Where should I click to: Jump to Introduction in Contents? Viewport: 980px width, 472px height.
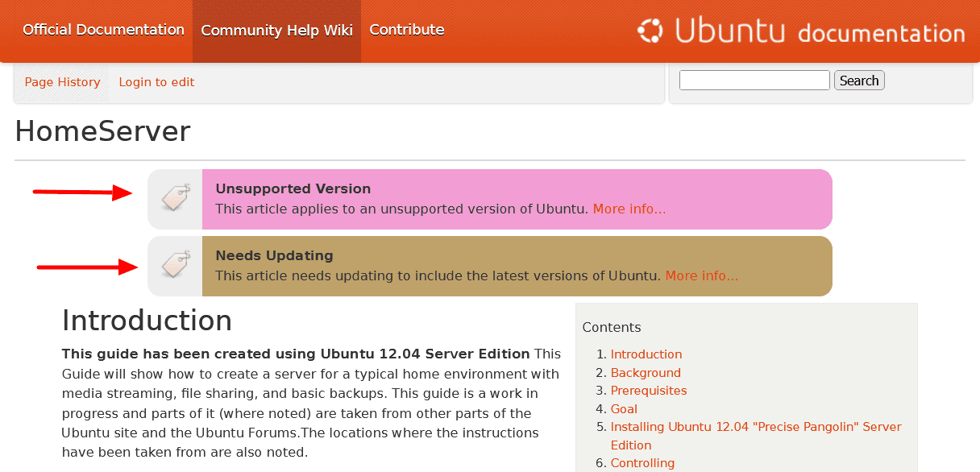pos(646,354)
